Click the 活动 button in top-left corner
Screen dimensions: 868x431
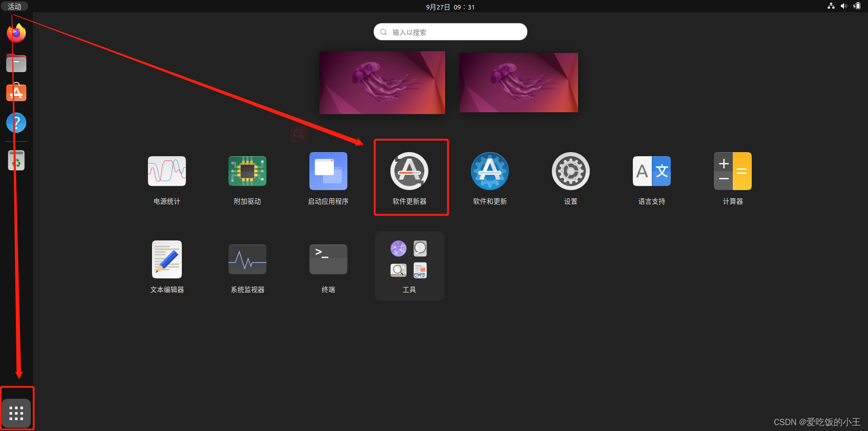(x=14, y=6)
